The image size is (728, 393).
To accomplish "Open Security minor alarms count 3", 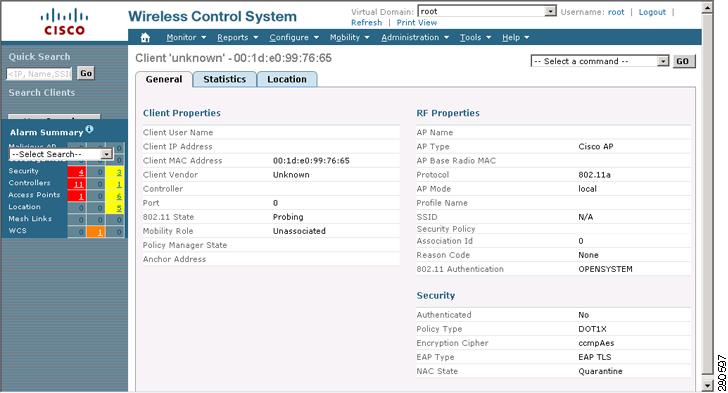I will [119, 172].
